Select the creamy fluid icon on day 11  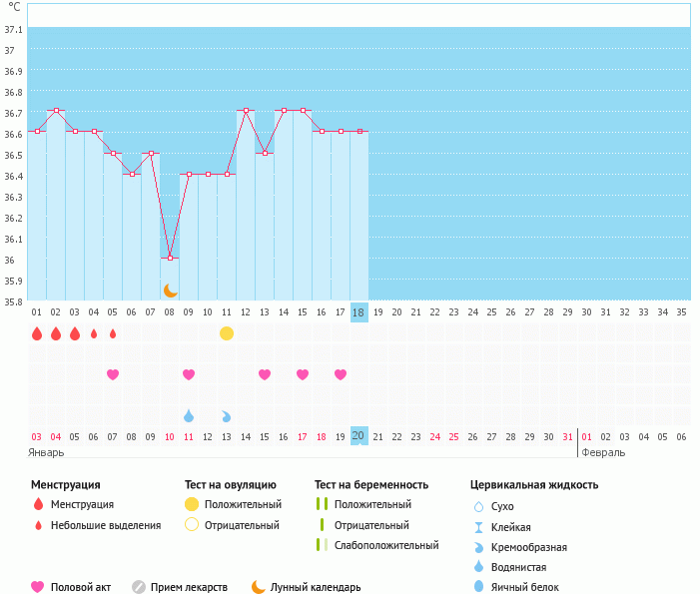point(227,415)
